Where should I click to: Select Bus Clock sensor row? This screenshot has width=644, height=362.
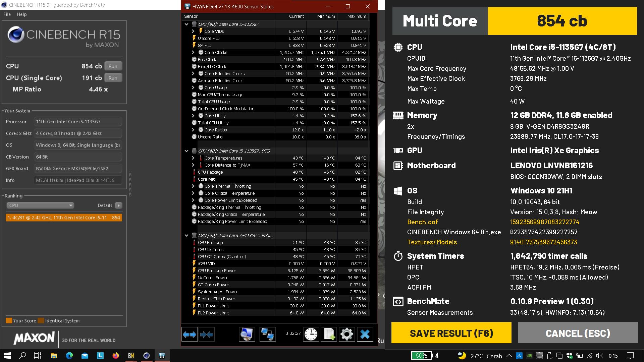[x=275, y=59]
